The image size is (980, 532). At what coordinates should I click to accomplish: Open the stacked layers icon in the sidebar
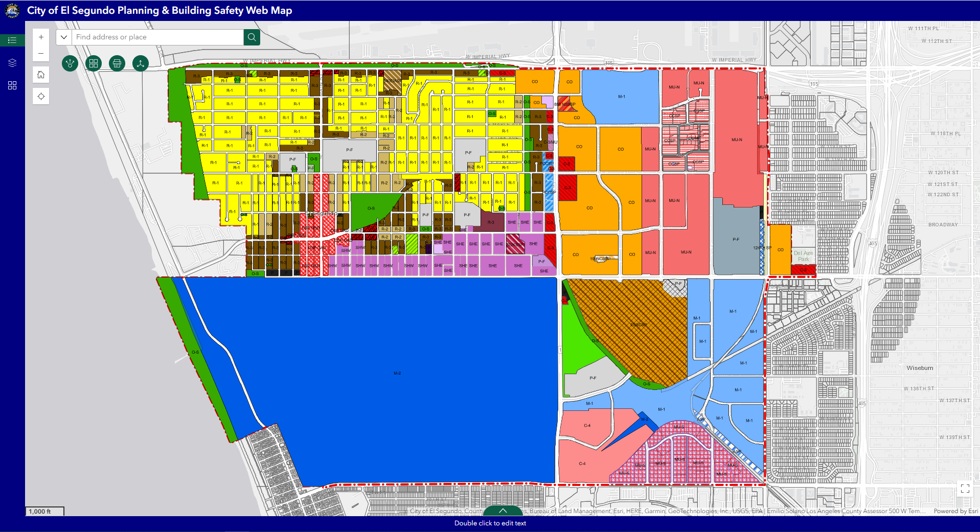[x=12, y=63]
